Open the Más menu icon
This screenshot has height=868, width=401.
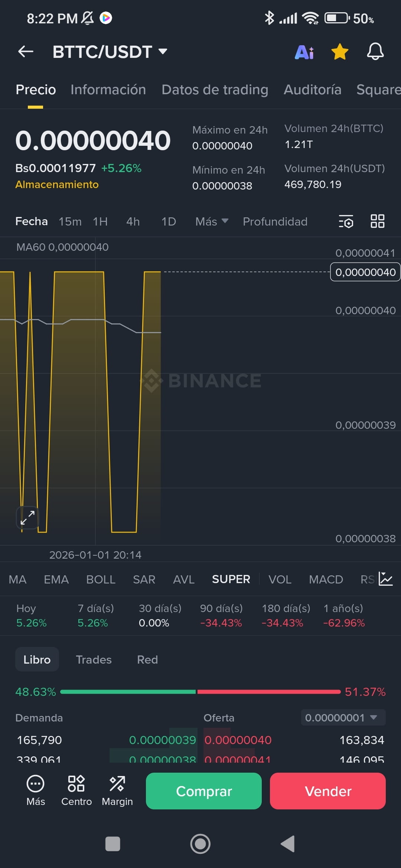[36, 791]
